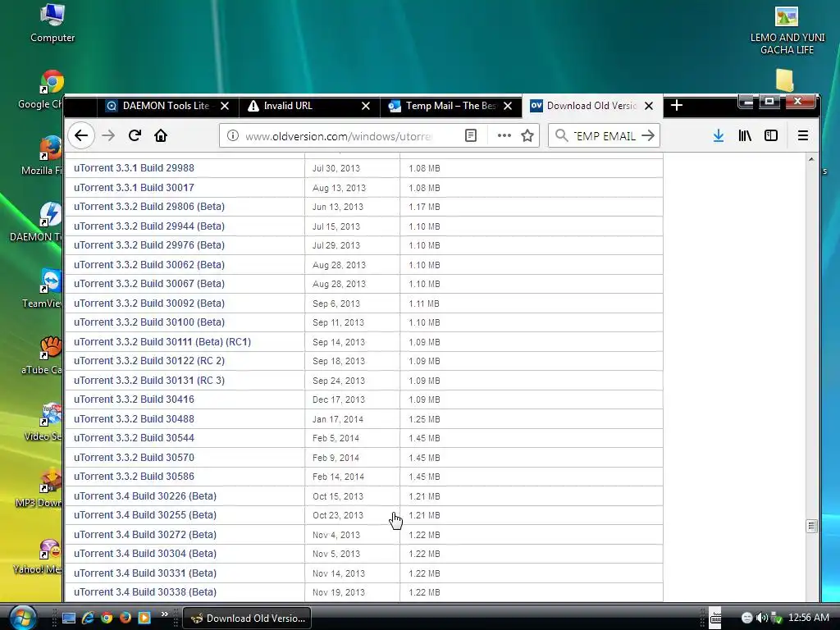Open the Firefox hamburger menu

point(802,135)
